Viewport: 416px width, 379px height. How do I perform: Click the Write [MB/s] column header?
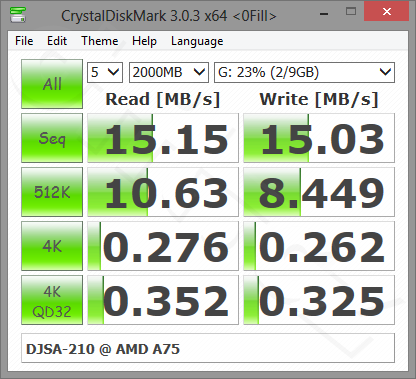pyautogui.click(x=319, y=99)
